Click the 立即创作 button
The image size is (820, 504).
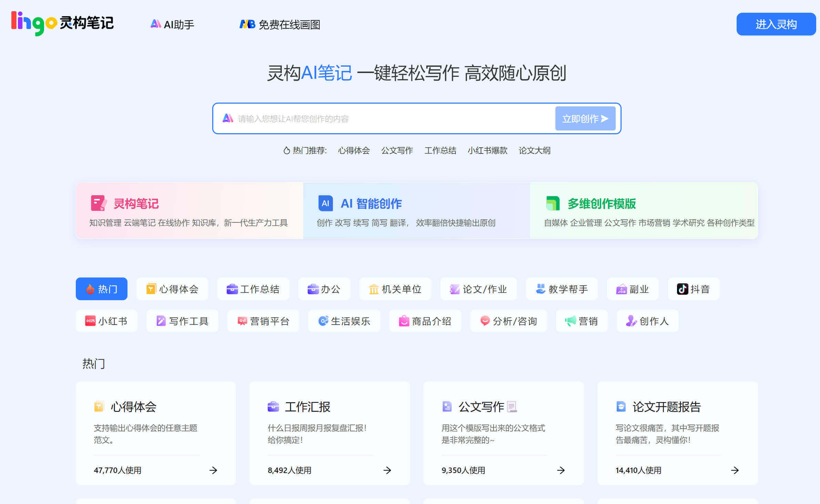point(585,118)
